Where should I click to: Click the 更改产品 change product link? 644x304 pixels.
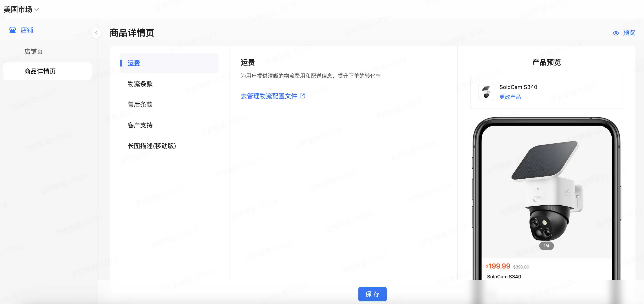coord(510,97)
